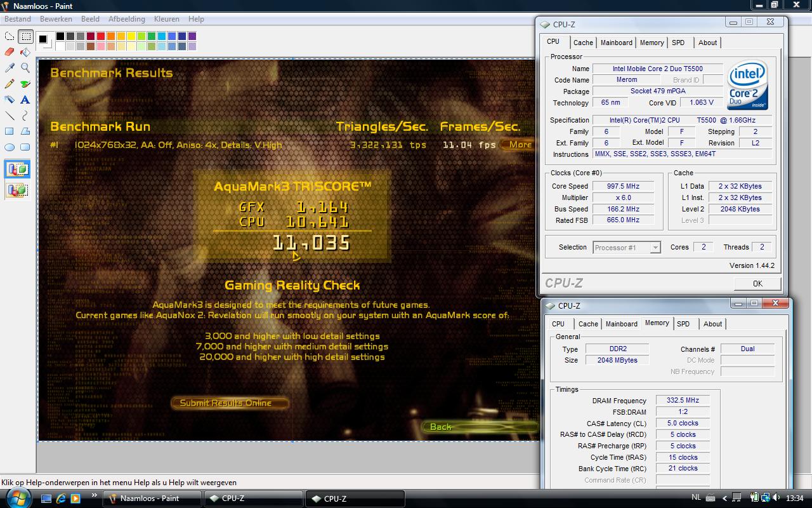Screen dimensions: 812x508
Task: Open Cache tab in lower CPU-Z window
Action: click(588, 324)
